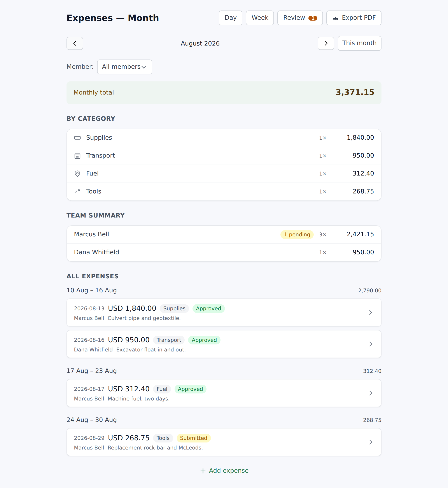Screen dimensions: 448x488
Task: Click the orange review count badge
Action: [313, 18]
